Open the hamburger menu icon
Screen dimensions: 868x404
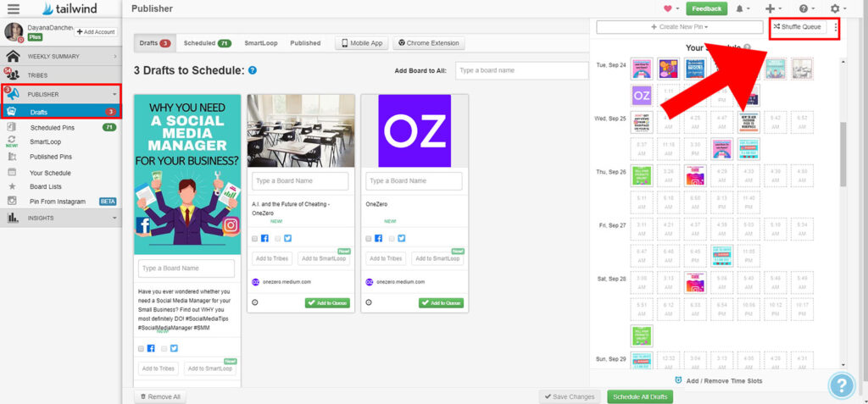[x=14, y=8]
